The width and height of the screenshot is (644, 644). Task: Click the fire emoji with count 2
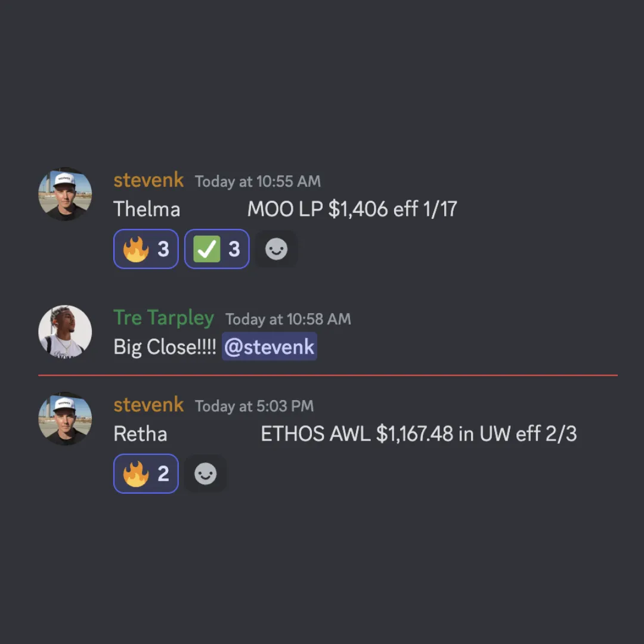(x=146, y=473)
